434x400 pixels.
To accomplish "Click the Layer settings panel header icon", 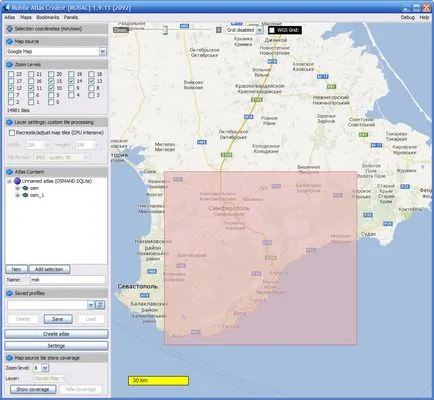I will (9, 122).
